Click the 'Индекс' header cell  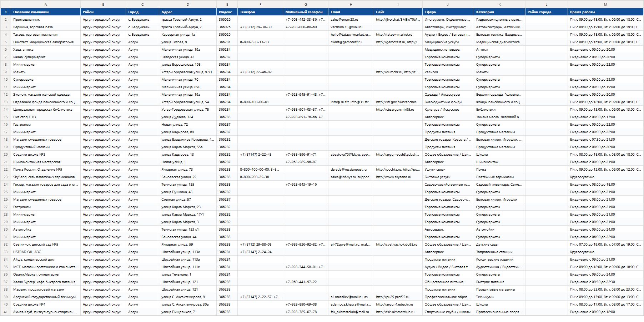tap(227, 12)
